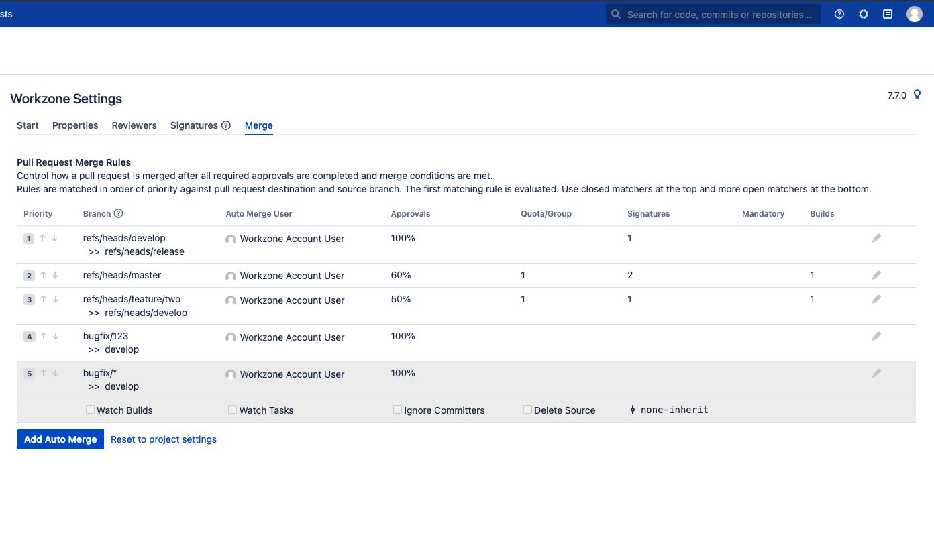934x560 pixels.
Task: Open the Properties tab
Action: tap(75, 125)
